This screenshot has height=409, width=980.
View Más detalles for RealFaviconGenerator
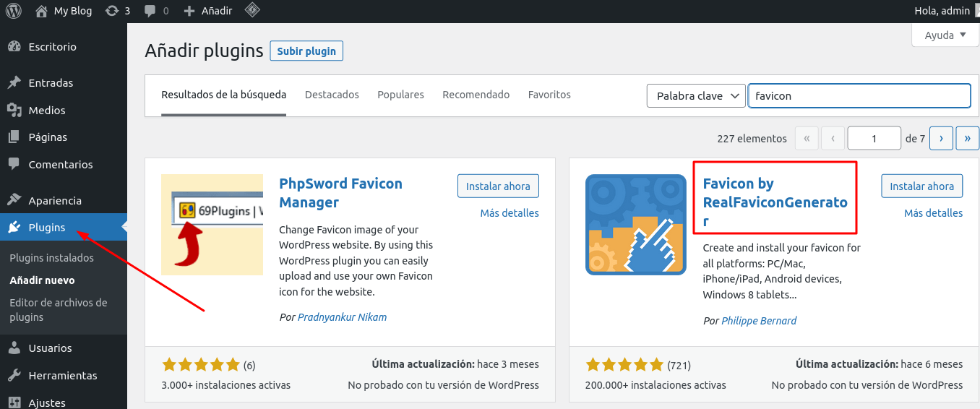pos(934,213)
